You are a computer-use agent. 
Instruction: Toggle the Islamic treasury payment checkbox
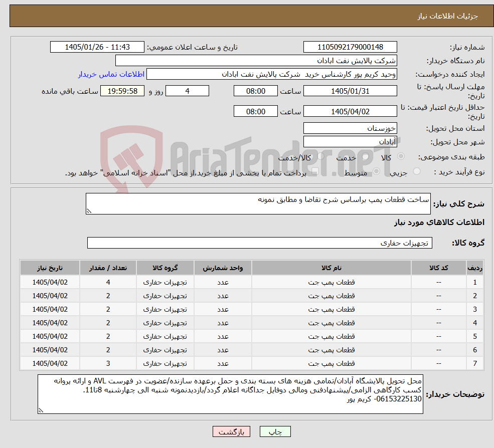pyautogui.click(x=315, y=171)
